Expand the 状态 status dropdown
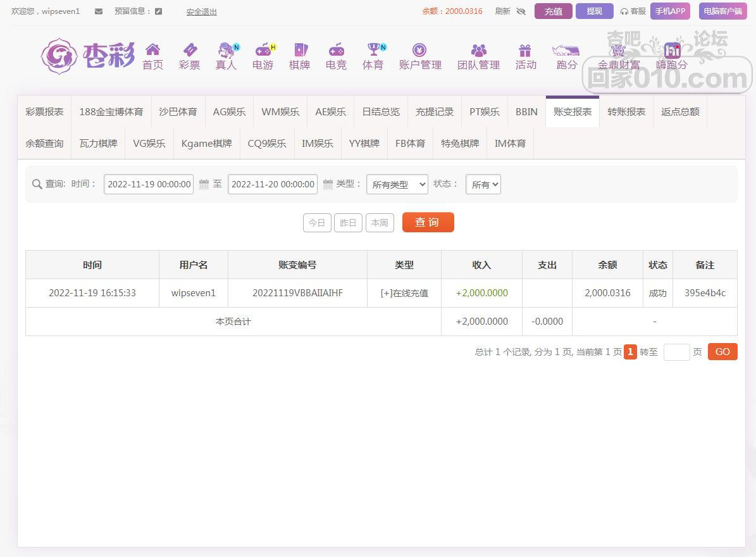This screenshot has height=557, width=756. pyautogui.click(x=483, y=184)
